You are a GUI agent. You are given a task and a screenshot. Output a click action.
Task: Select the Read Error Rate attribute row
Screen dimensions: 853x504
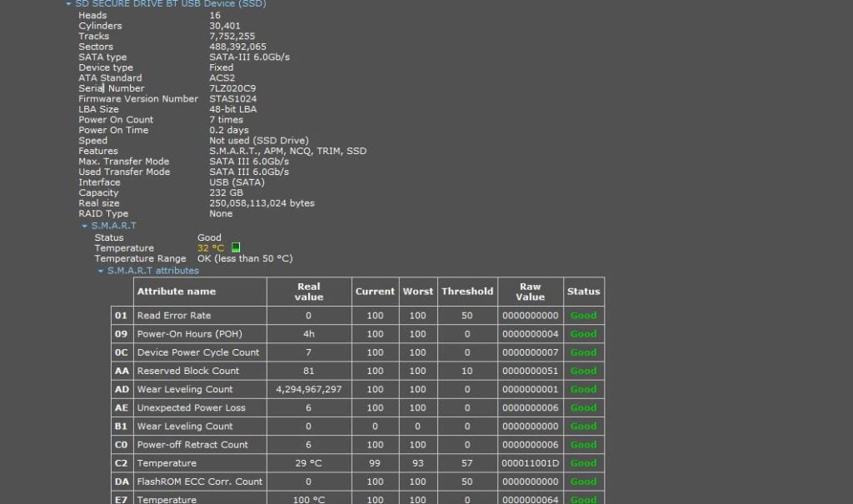tap(174, 316)
